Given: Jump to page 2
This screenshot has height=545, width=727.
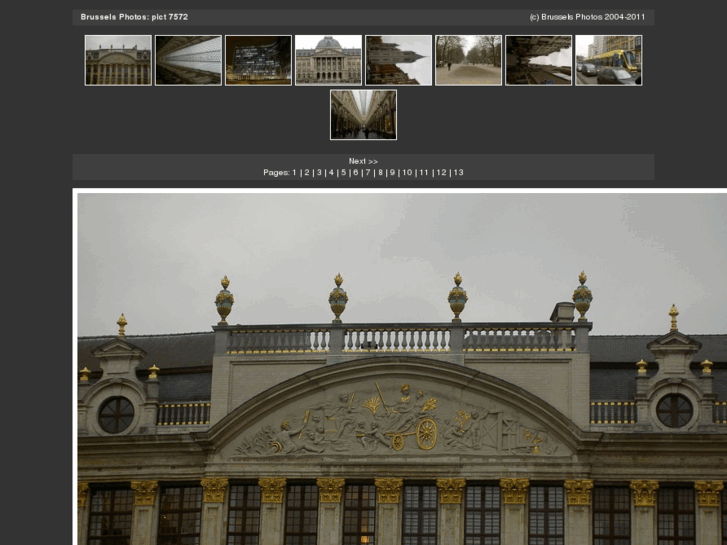Looking at the screenshot, I should pyautogui.click(x=306, y=173).
